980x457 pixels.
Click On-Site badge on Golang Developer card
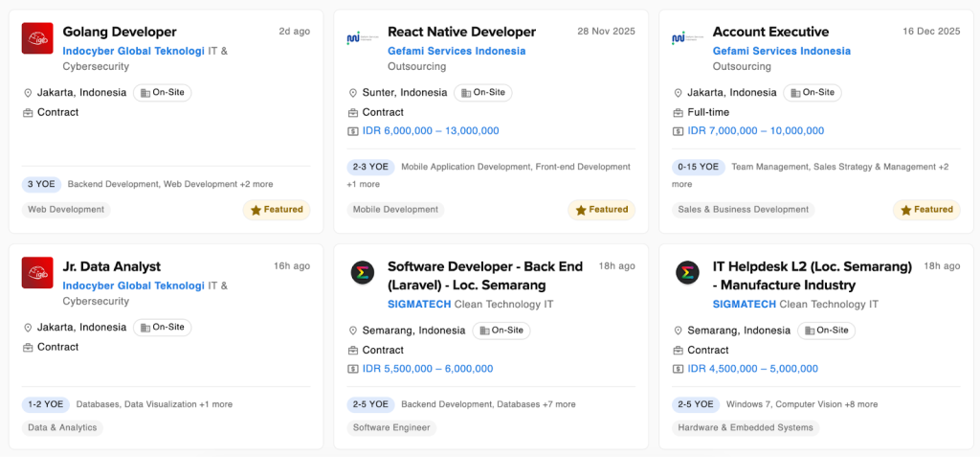coord(163,93)
